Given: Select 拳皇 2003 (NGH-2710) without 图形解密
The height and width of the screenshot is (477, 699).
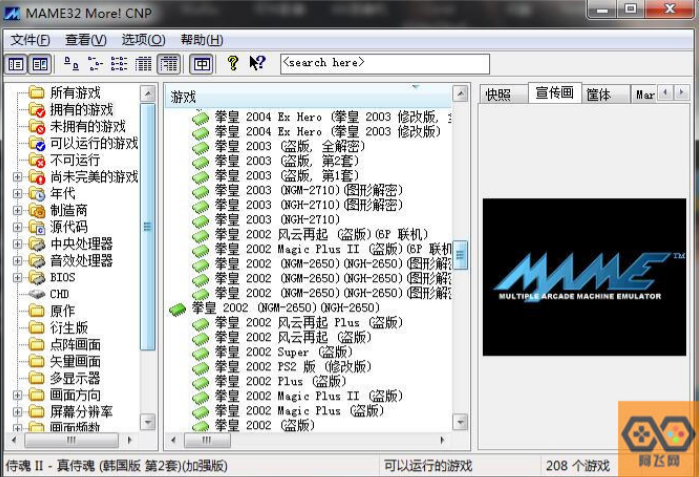Looking at the screenshot, I should pos(277,220).
